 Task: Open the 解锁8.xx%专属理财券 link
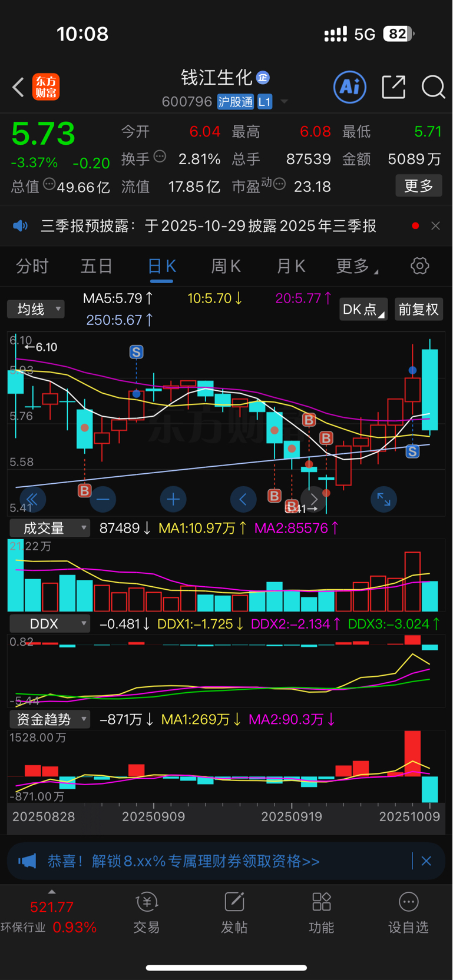[x=184, y=861]
